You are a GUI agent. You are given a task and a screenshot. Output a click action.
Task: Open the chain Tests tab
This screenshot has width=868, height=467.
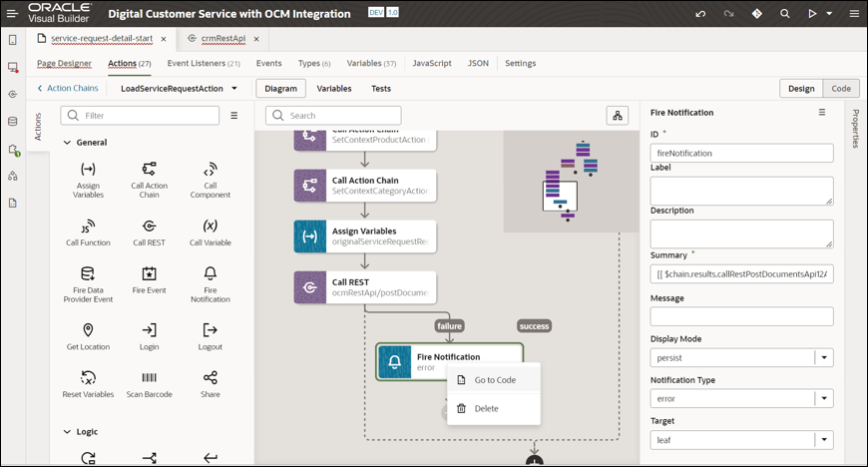[x=381, y=88]
